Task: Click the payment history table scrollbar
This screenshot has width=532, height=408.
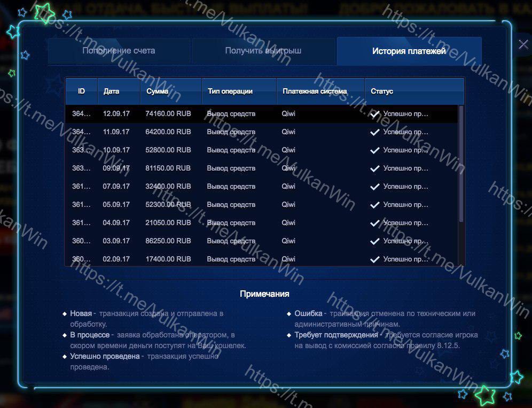Action: click(x=461, y=164)
